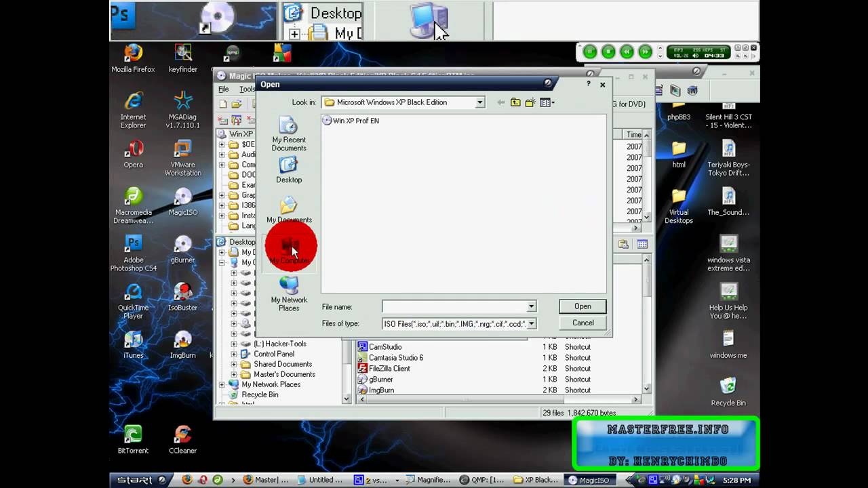This screenshot has width=868, height=488.
Task: Go to My Network Places in places bar
Action: coord(289,294)
